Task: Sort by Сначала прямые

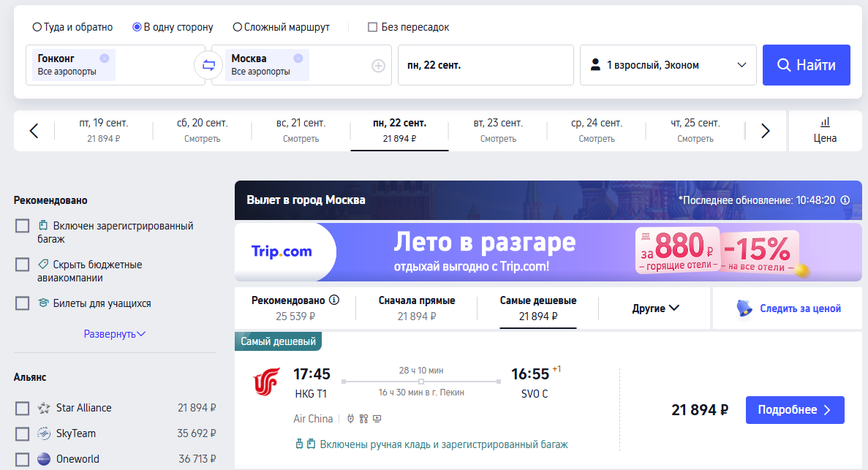Action: (x=417, y=308)
